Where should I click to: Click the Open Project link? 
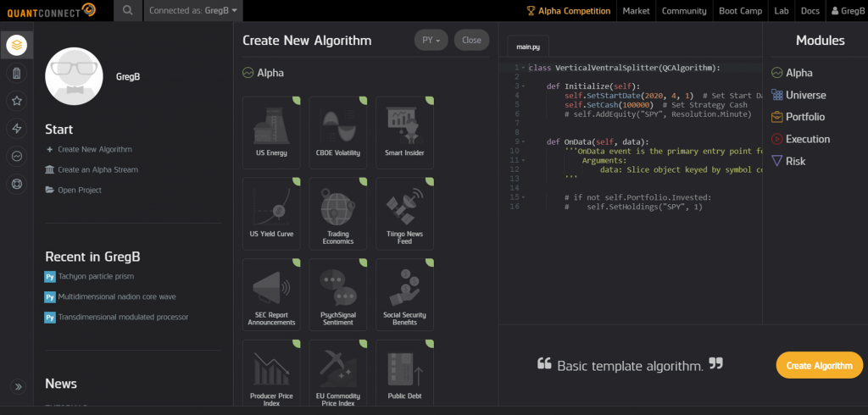pos(74,190)
